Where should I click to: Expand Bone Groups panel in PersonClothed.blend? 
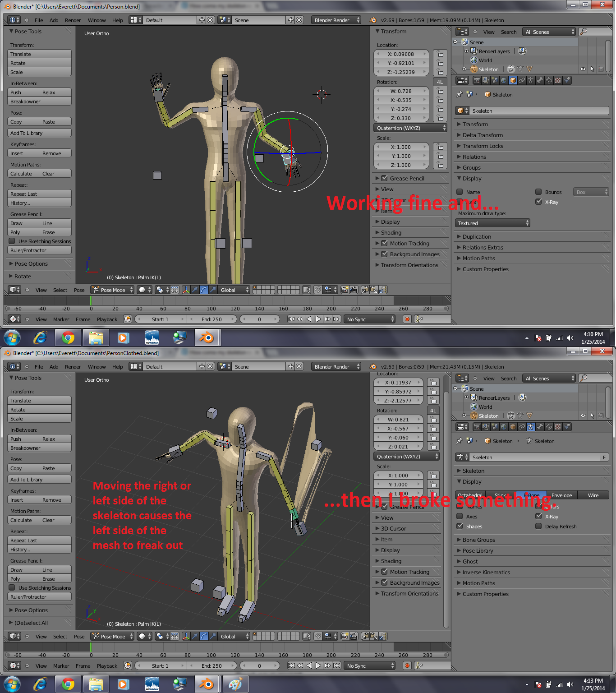click(479, 540)
